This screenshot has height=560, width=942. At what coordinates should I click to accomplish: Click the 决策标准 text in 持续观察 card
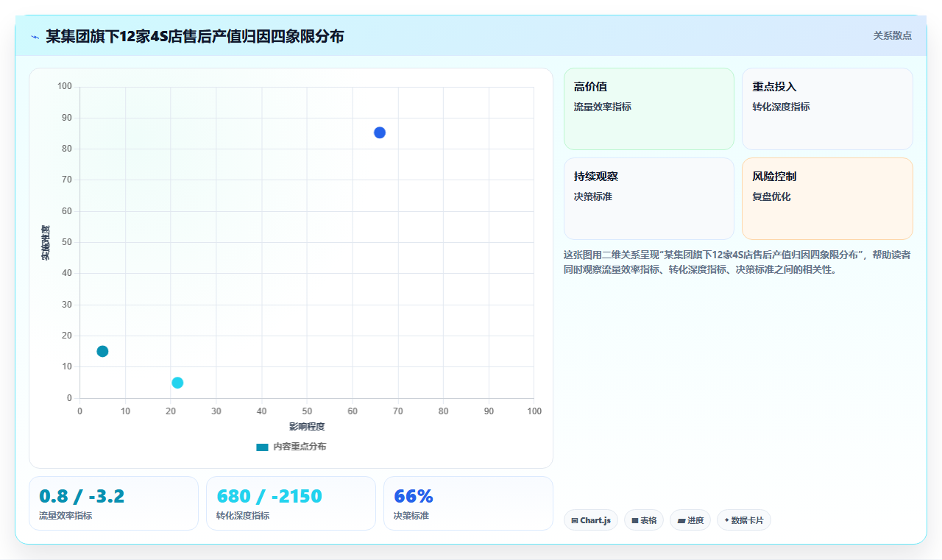(593, 196)
